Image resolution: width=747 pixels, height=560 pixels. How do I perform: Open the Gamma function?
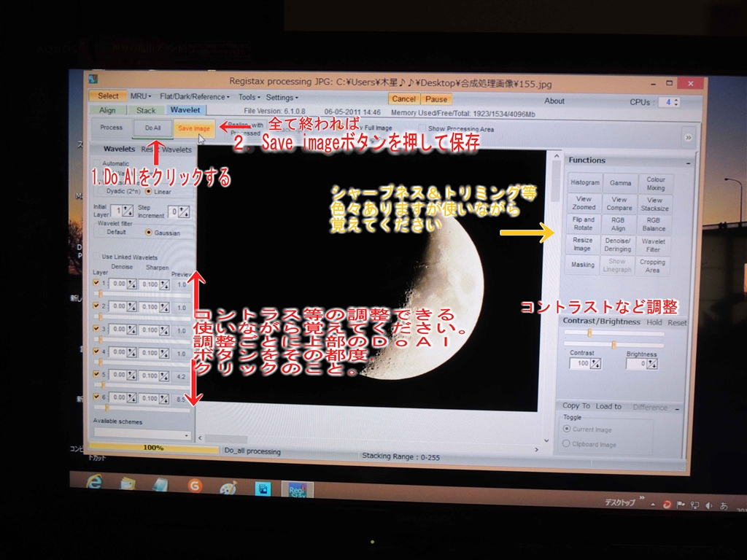pos(620,183)
